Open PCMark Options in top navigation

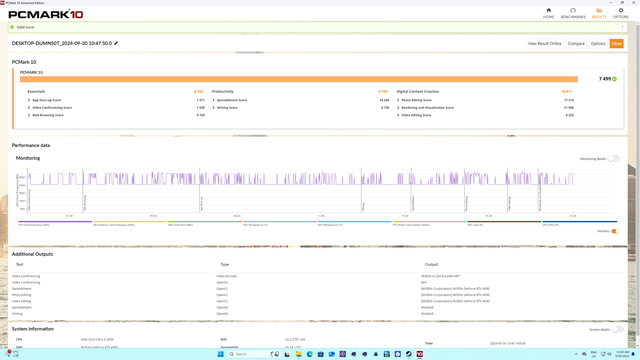[x=620, y=13]
